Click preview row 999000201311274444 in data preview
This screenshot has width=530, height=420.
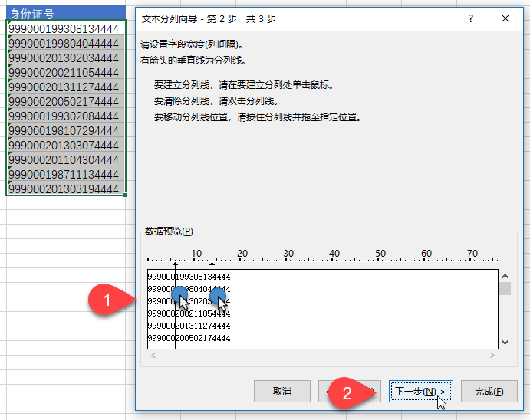[189, 326]
